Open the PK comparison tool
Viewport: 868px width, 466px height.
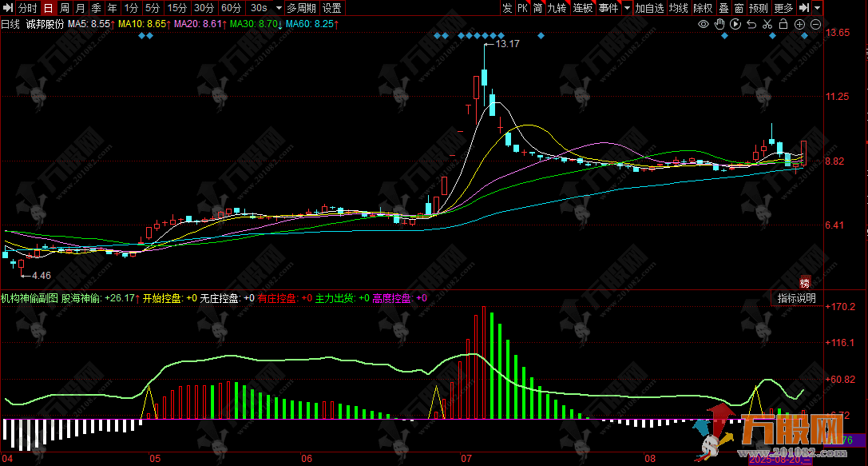pos(522,8)
